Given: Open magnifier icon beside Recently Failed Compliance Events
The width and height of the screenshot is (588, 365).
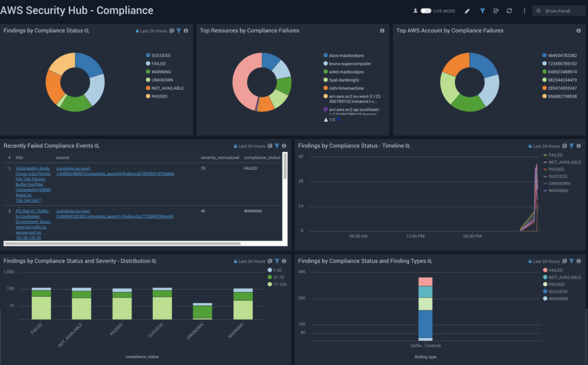Looking at the screenshot, I should click(96, 146).
